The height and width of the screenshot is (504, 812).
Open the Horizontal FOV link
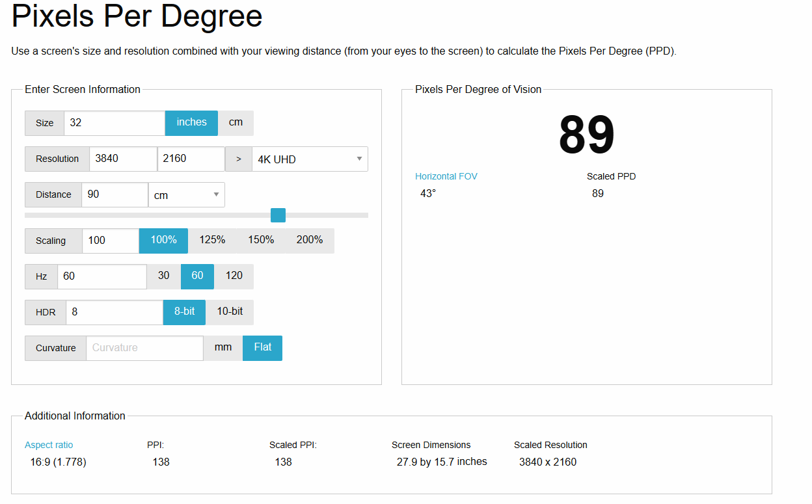[446, 176]
